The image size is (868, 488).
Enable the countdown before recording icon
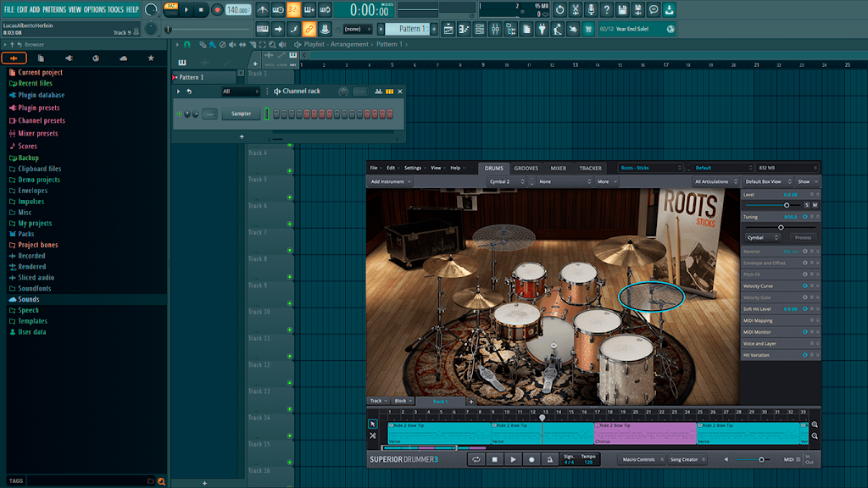tap(293, 9)
